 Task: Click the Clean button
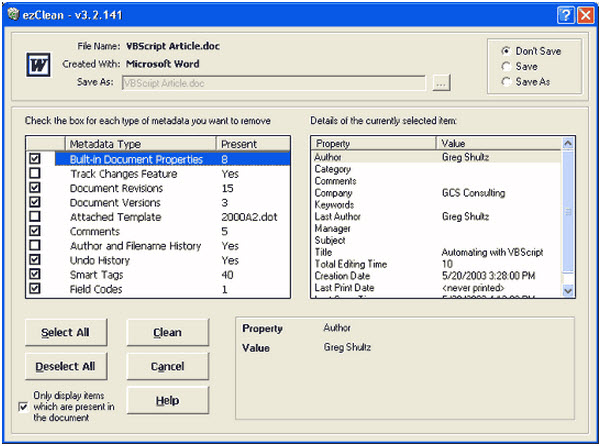tap(168, 332)
